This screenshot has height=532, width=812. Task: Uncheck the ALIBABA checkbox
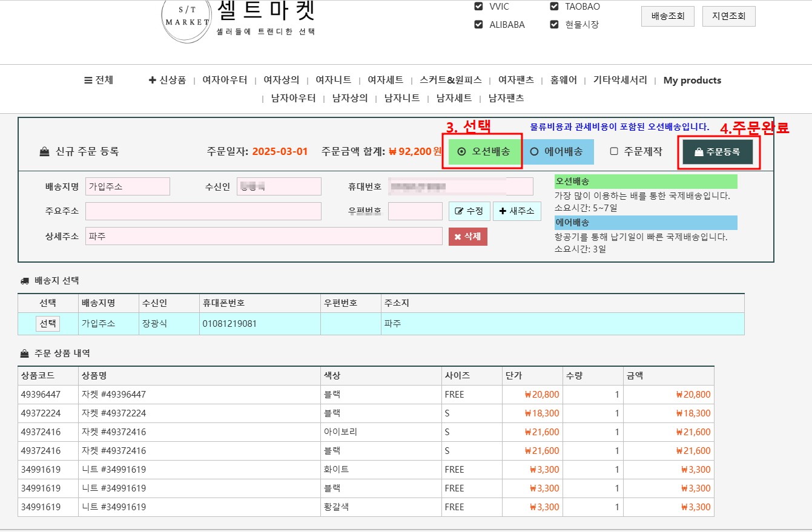pos(478,25)
